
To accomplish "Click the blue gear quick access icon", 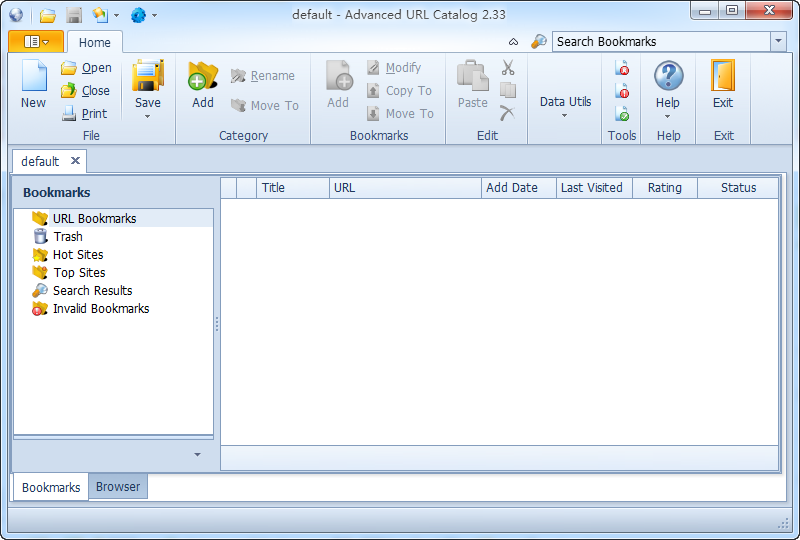I will pos(138,15).
